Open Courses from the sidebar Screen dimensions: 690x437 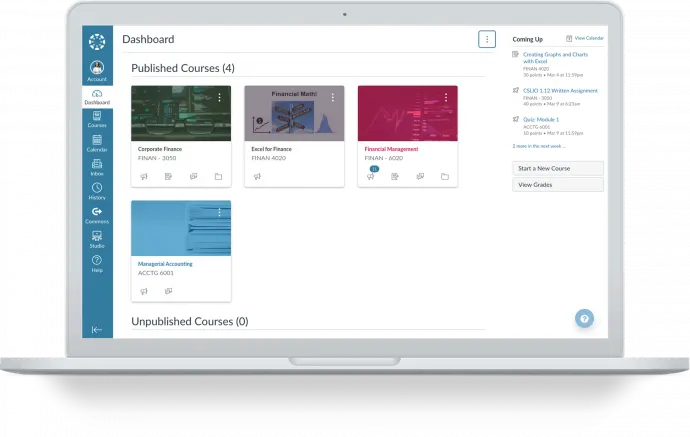point(97,120)
